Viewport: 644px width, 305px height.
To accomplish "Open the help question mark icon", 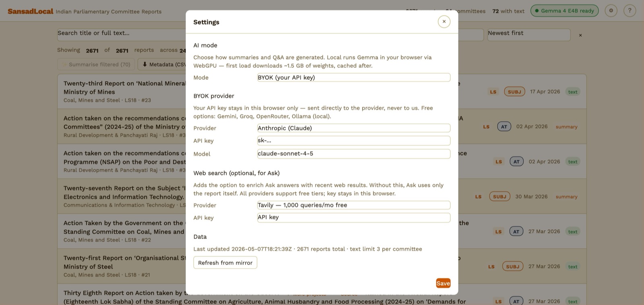I will pyautogui.click(x=630, y=11).
